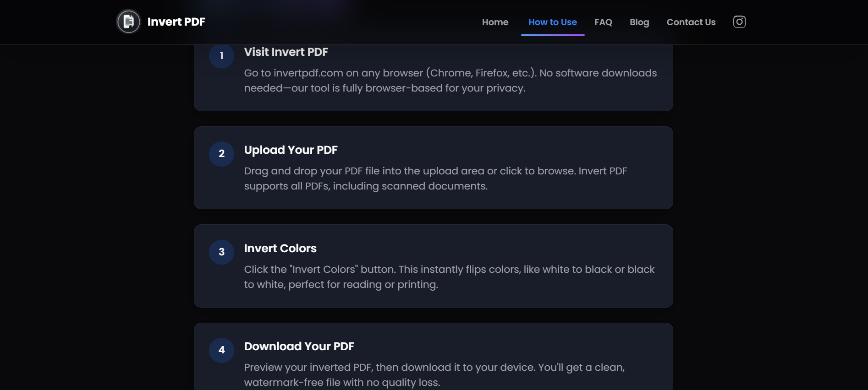This screenshot has height=390, width=868.
Task: Click the Download Your PDF heading
Action: click(299, 347)
